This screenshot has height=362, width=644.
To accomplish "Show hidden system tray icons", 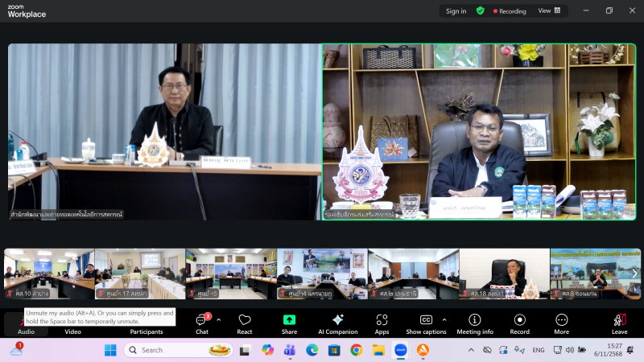I will pos(471,350).
